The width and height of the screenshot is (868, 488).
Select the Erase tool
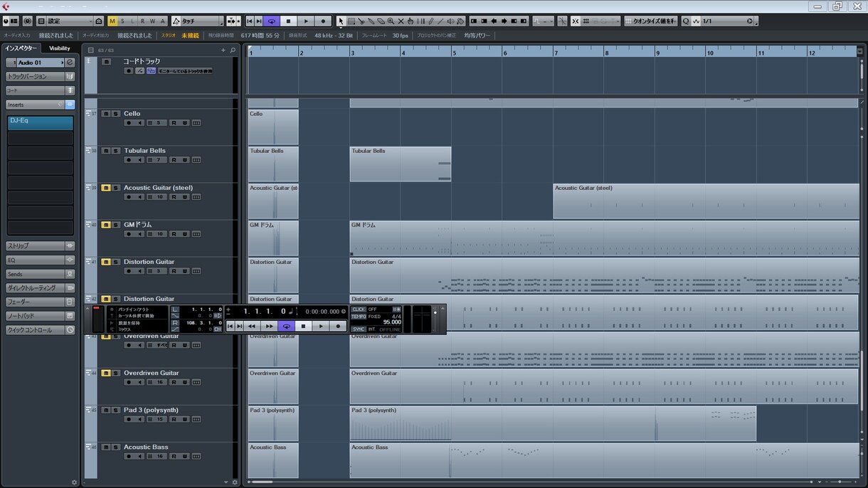click(381, 21)
